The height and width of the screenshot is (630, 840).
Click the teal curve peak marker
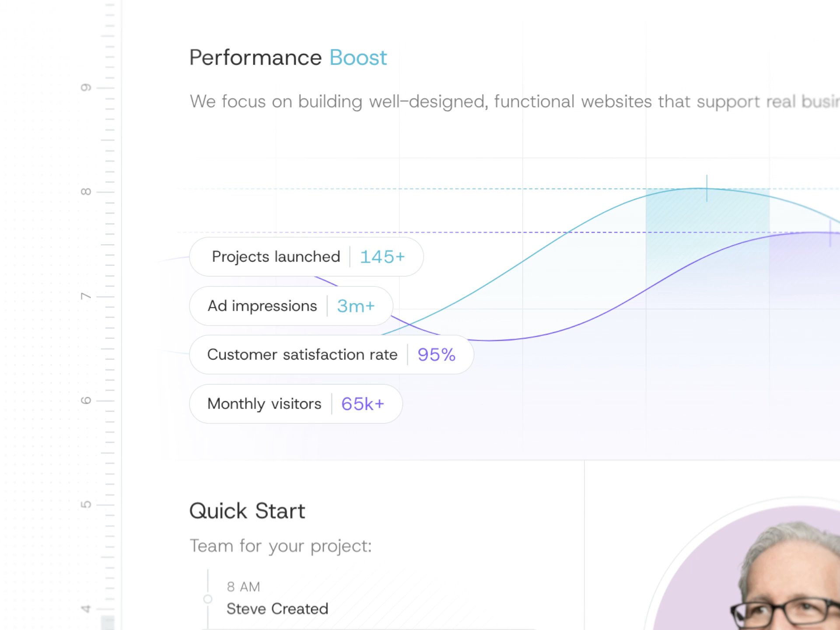tap(707, 189)
